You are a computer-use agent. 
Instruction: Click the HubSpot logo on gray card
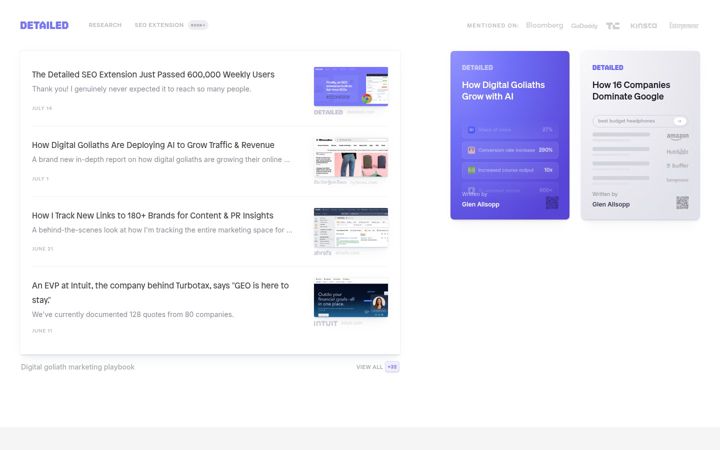click(x=677, y=152)
